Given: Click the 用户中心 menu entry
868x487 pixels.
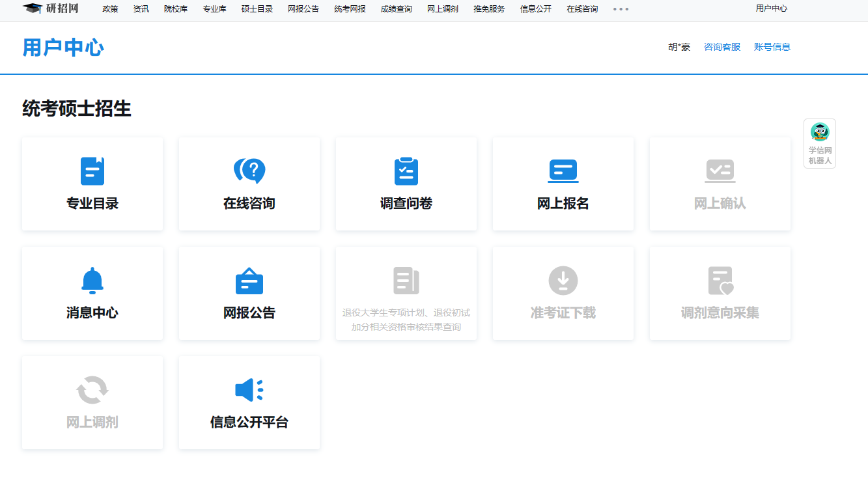Looking at the screenshot, I should pyautogui.click(x=772, y=9).
